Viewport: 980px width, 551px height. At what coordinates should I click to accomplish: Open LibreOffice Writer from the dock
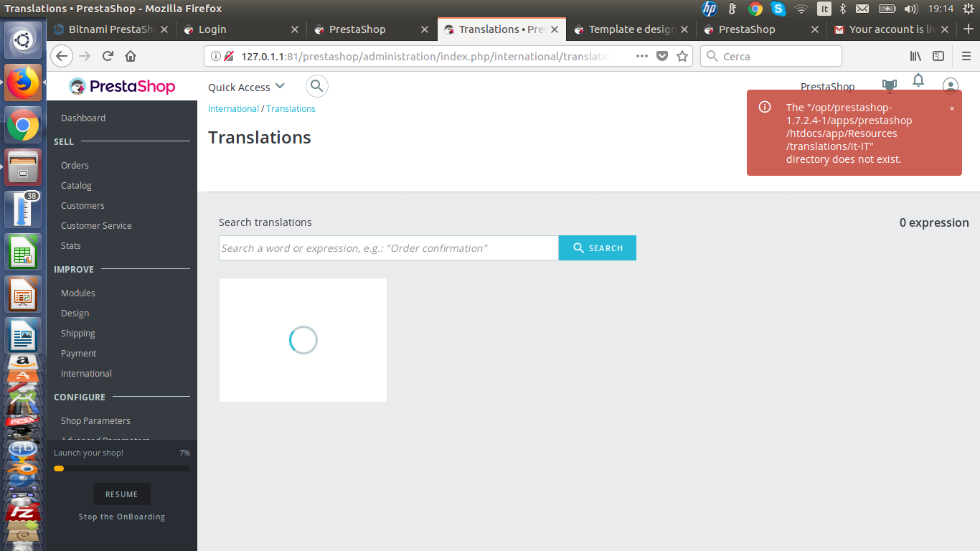pos(23,334)
